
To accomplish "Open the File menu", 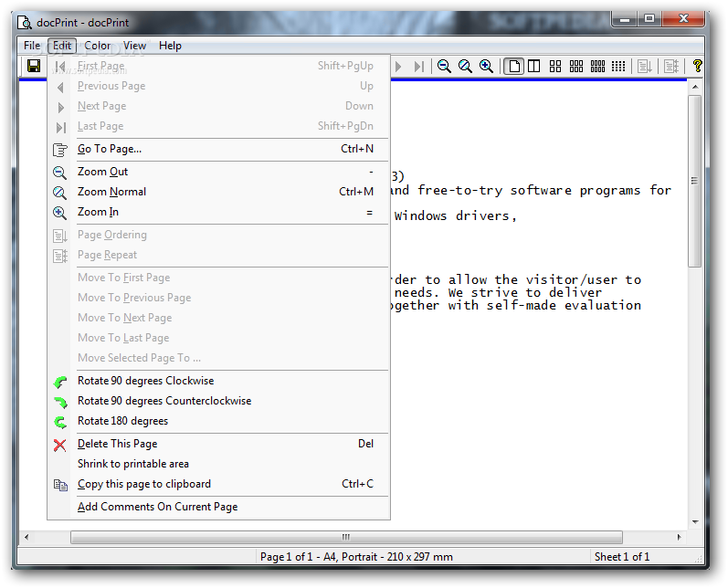I will (32, 46).
